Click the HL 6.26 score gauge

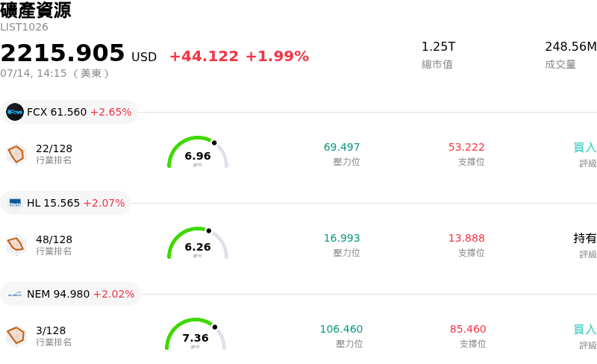point(198,243)
